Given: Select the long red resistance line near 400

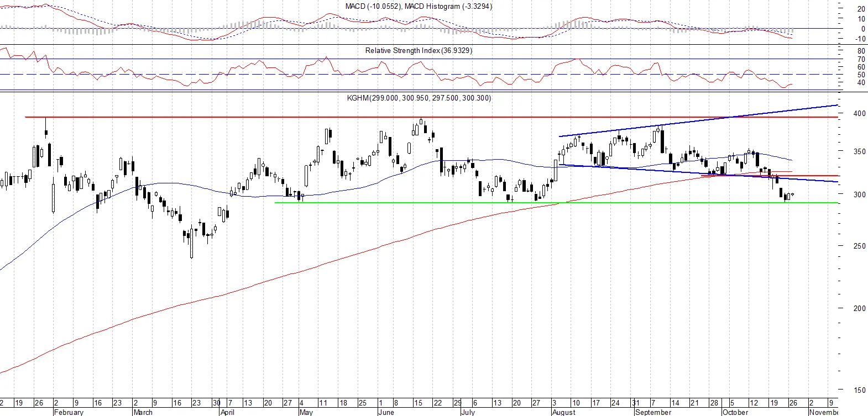Looking at the screenshot, I should click(431, 117).
